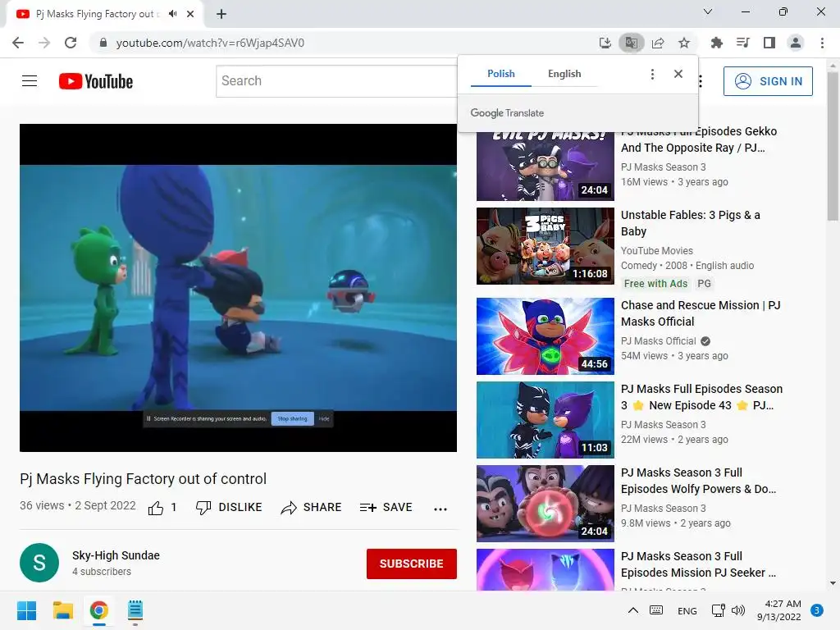
Task: Reload the YouTube page
Action: pyautogui.click(x=71, y=43)
